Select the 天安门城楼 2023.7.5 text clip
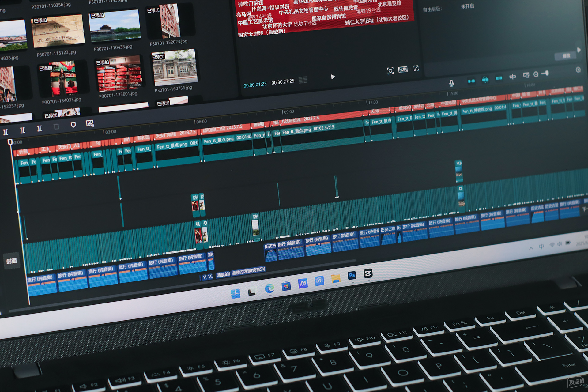The height and width of the screenshot is (392, 588). pos(175,134)
